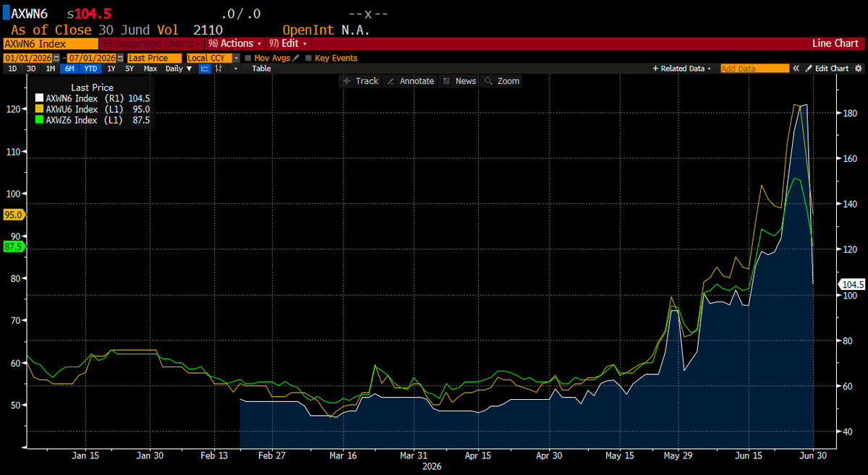This screenshot has height=475, width=868.
Task: Click the 180 right-axis value label
Action: [849, 114]
